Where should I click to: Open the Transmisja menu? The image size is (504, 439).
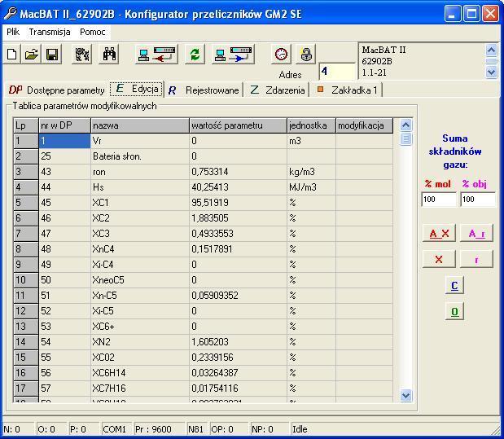click(x=50, y=32)
